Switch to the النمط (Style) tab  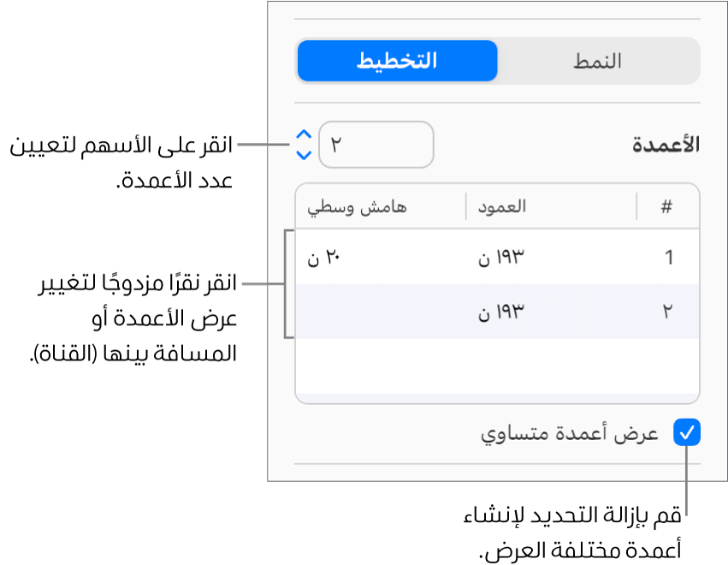pyautogui.click(x=599, y=61)
